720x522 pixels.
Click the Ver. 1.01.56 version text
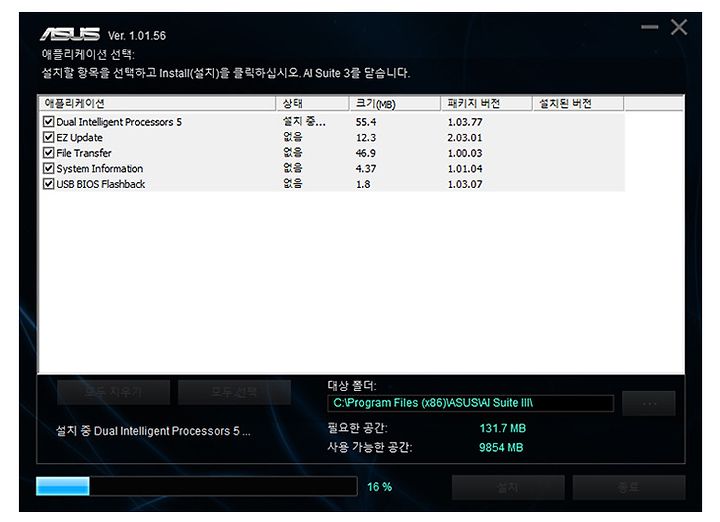[137, 36]
